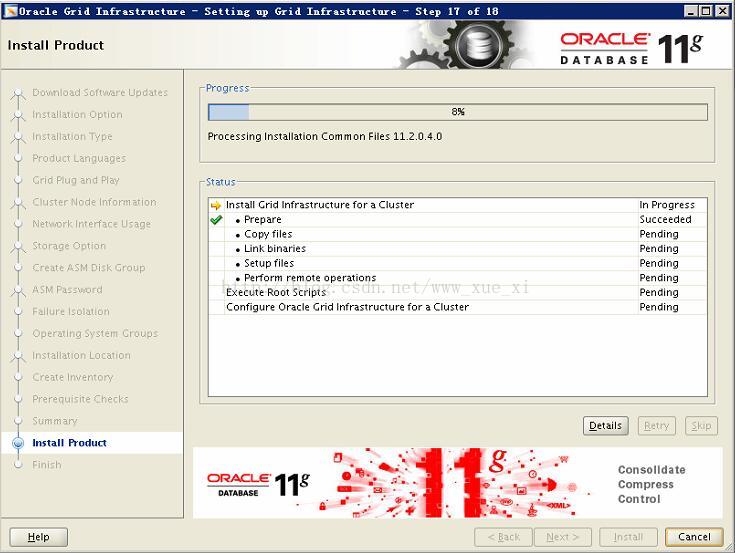Image resolution: width=735 pixels, height=553 pixels.
Task: Select the Install Product step
Action: click(x=69, y=443)
